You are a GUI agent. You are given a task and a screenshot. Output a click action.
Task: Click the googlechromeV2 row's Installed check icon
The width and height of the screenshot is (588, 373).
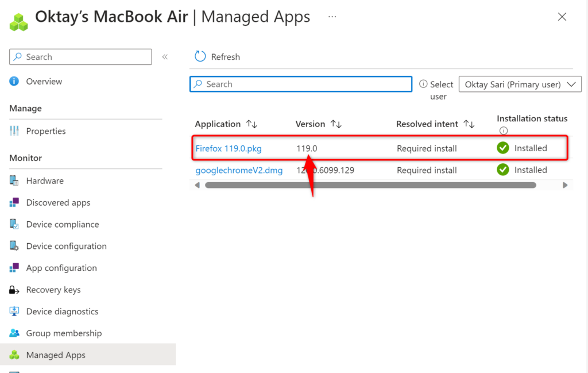[503, 170]
